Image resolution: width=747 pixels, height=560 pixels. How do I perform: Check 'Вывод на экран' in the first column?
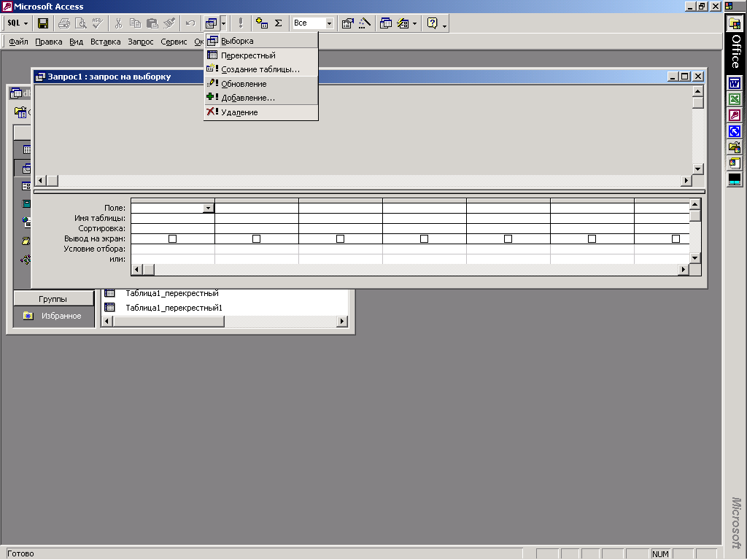(x=172, y=238)
